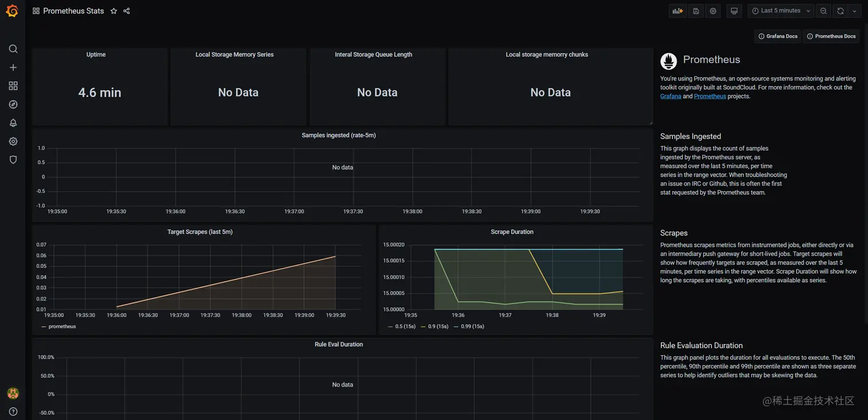
Task: Click the Prometheus flame logo
Action: click(x=669, y=61)
